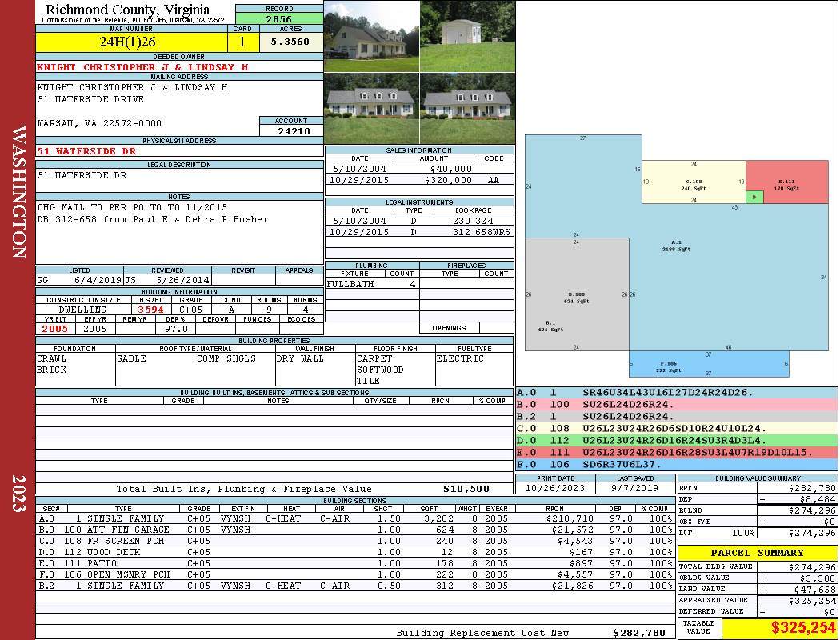This screenshot has width=840, height=640.
Task: Click the FULLBATH fixture row
Action: click(372, 284)
